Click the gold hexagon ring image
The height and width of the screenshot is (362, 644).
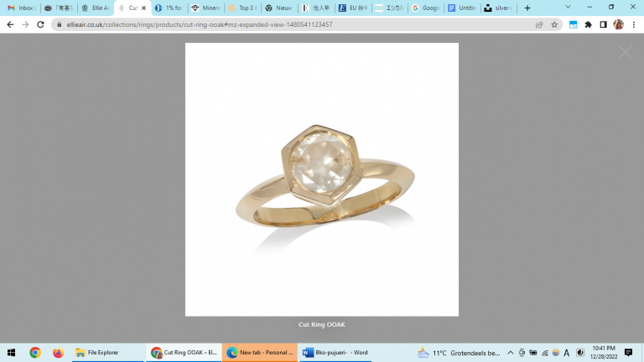click(321, 178)
